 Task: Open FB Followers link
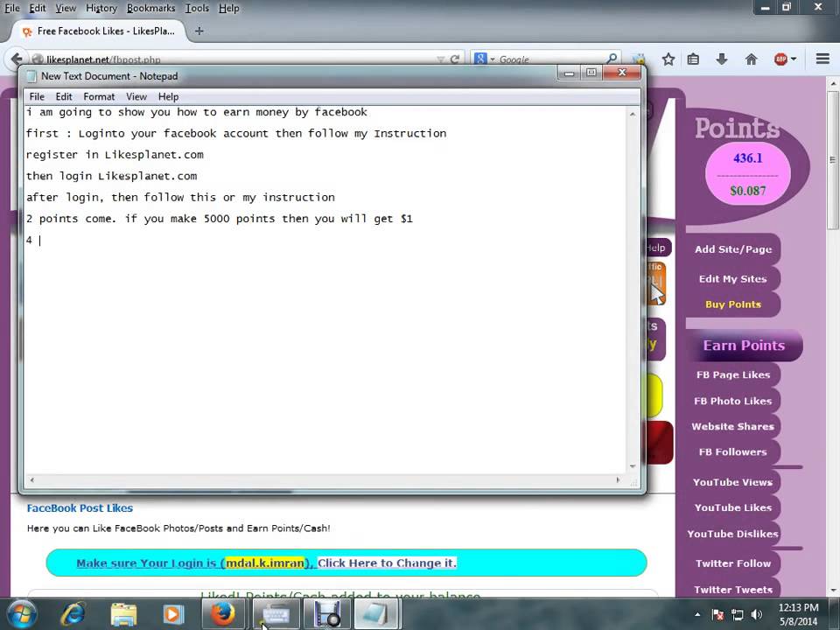(733, 452)
